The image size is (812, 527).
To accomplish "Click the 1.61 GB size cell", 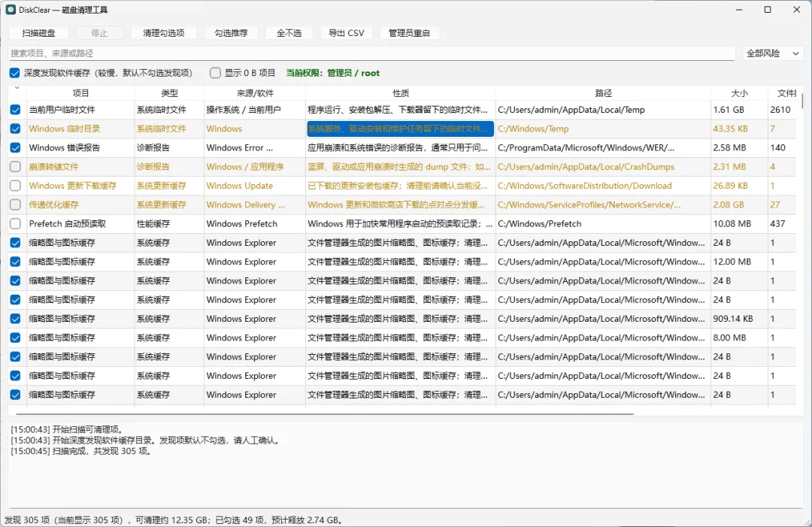I will click(x=739, y=110).
